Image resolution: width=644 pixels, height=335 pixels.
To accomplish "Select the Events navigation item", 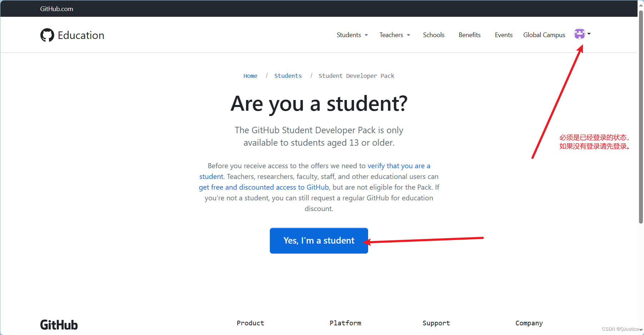I will pyautogui.click(x=504, y=35).
